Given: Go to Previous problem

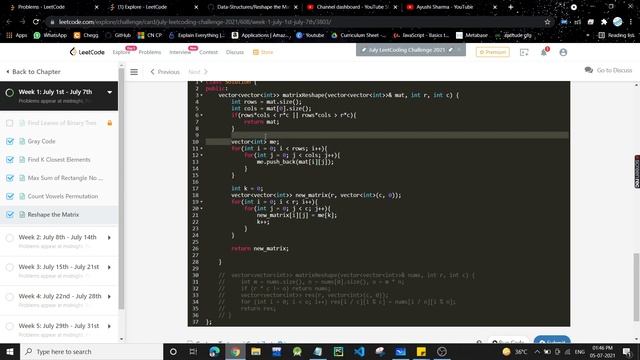Looking at the screenshot, I should click(165, 72).
